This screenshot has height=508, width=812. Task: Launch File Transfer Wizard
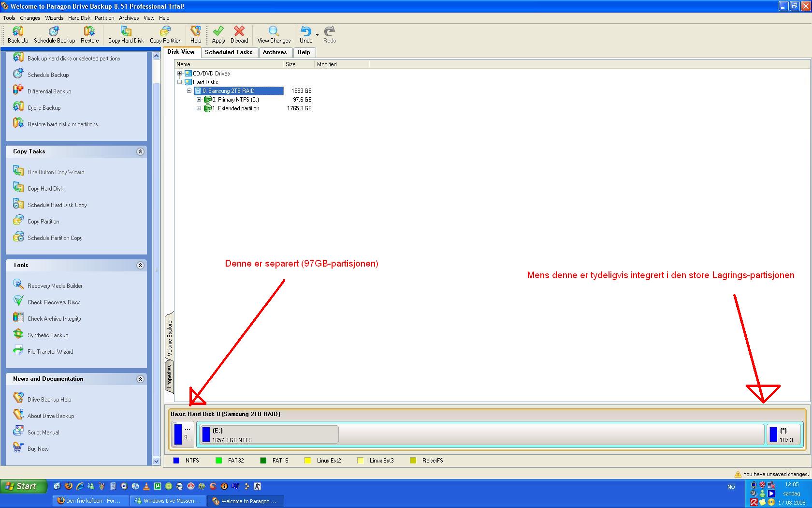tap(50, 351)
